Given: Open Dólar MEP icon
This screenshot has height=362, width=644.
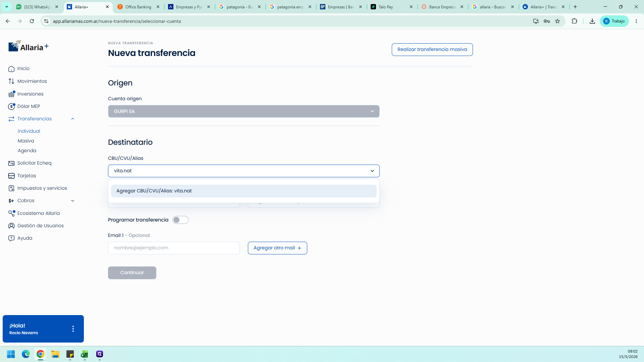Looking at the screenshot, I should [12, 107].
